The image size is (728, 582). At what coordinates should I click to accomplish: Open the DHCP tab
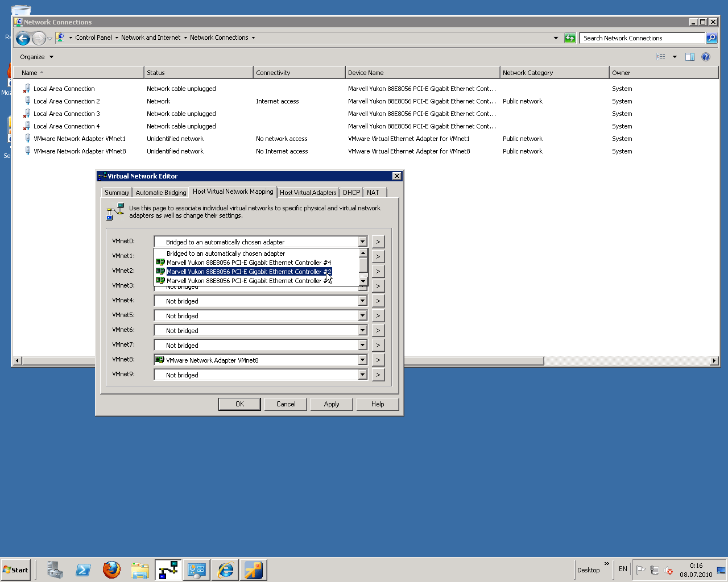(x=351, y=193)
